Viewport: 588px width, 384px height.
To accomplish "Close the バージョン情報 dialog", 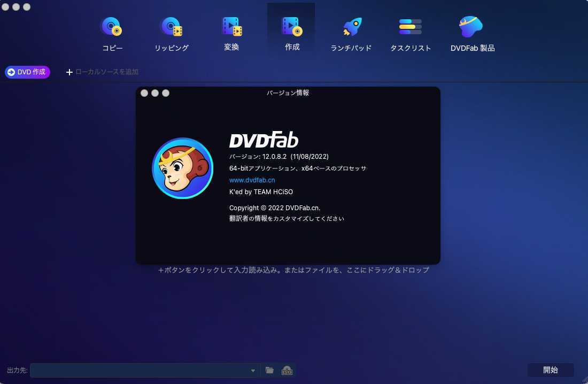I will [x=144, y=93].
